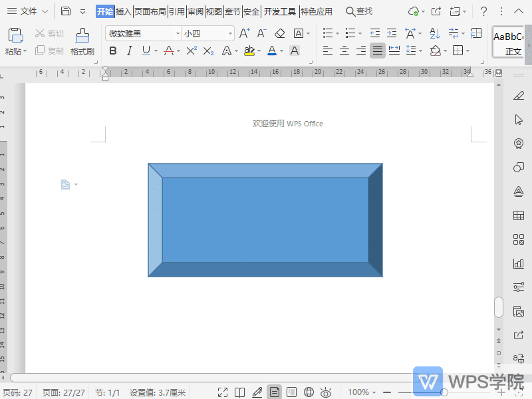Switch to full screen view icon
This screenshot has width=532, height=399.
click(223, 392)
